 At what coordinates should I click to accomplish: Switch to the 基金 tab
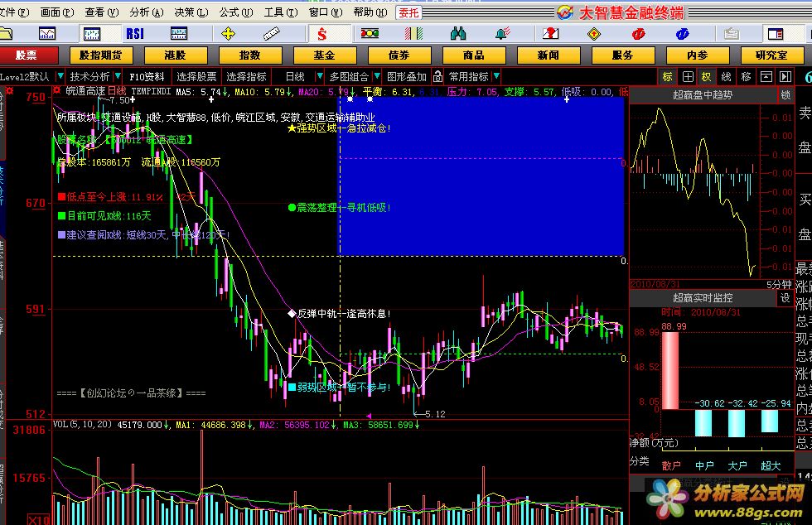point(324,55)
